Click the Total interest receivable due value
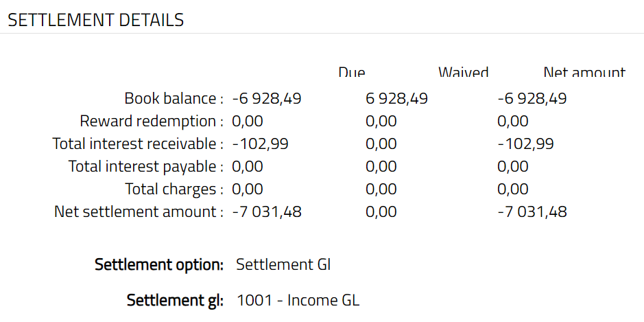 [261, 144]
